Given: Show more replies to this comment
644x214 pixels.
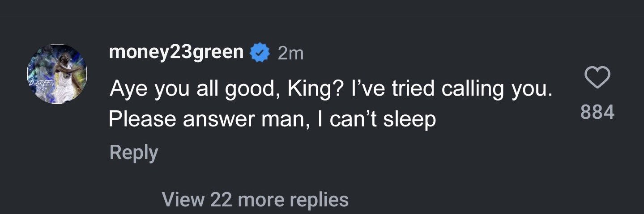Looking at the screenshot, I should 255,199.
